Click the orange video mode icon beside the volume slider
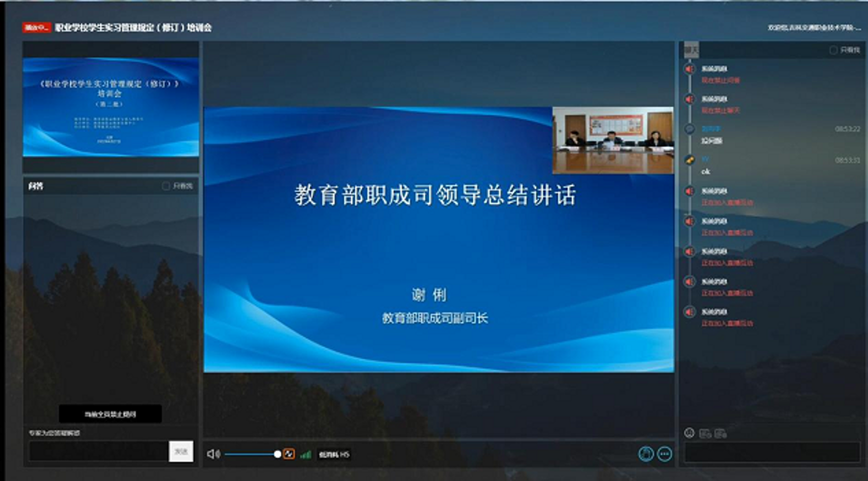 [289, 454]
